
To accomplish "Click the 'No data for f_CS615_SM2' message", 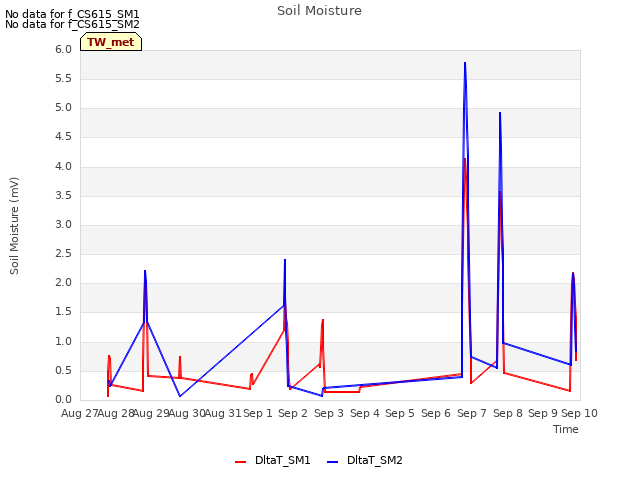I will tap(72, 24).
